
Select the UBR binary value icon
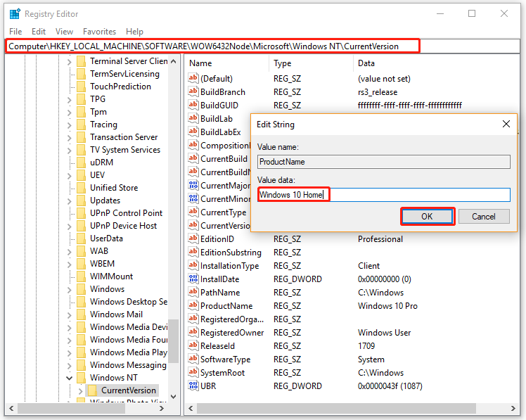[193, 386]
